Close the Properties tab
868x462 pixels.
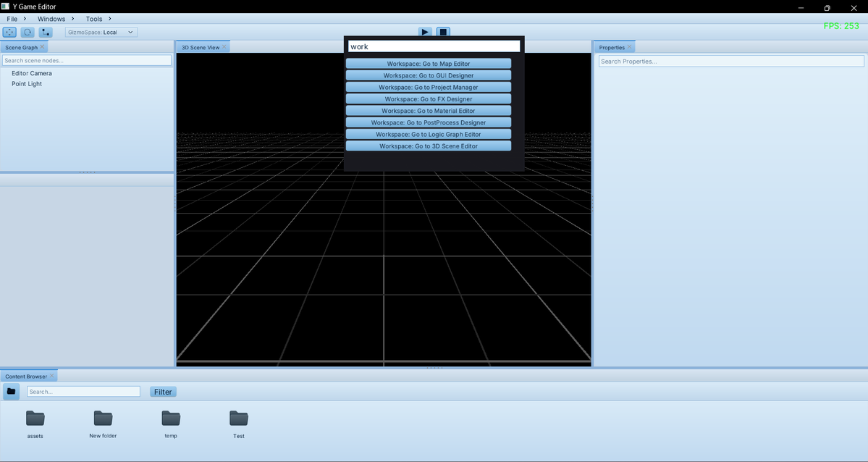[629, 46]
